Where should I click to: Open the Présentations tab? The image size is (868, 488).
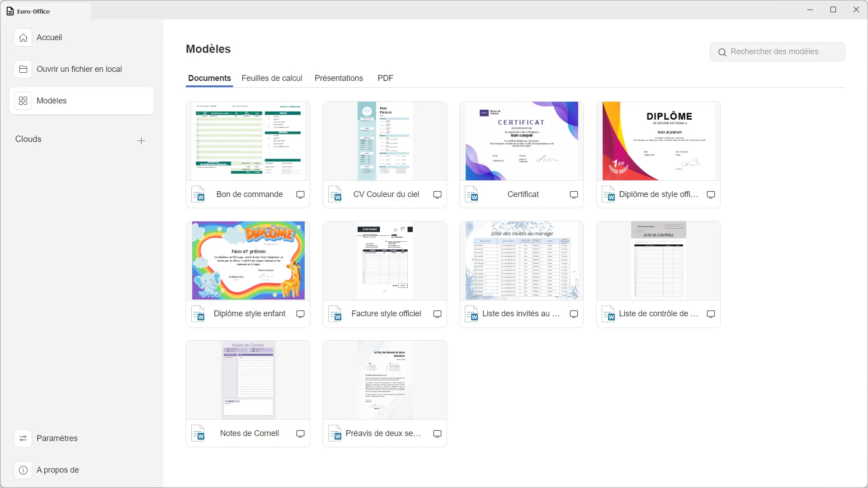[339, 78]
